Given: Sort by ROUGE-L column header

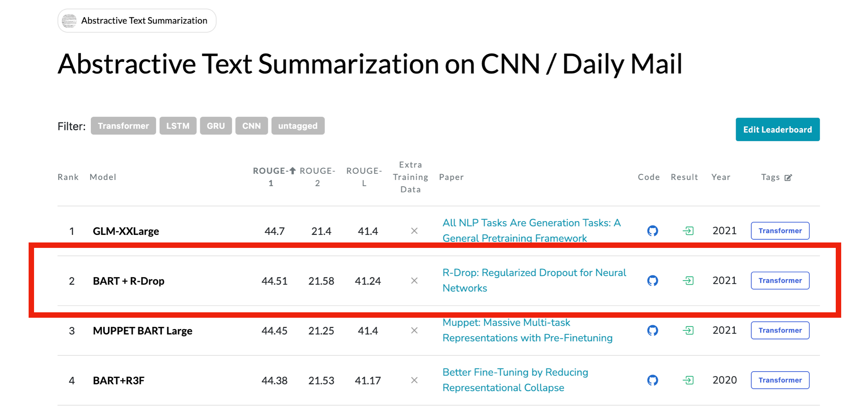Looking at the screenshot, I should pyautogui.click(x=364, y=177).
